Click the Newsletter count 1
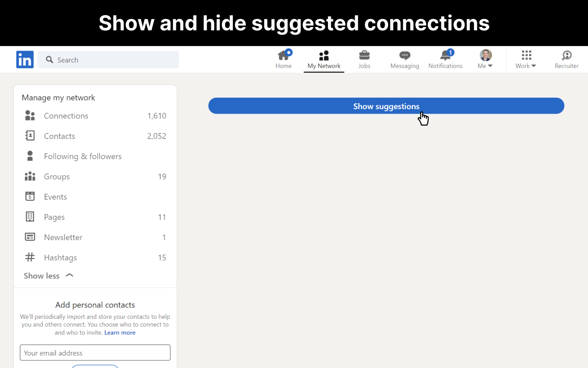Screen dimensions: 588x368 click(x=164, y=237)
